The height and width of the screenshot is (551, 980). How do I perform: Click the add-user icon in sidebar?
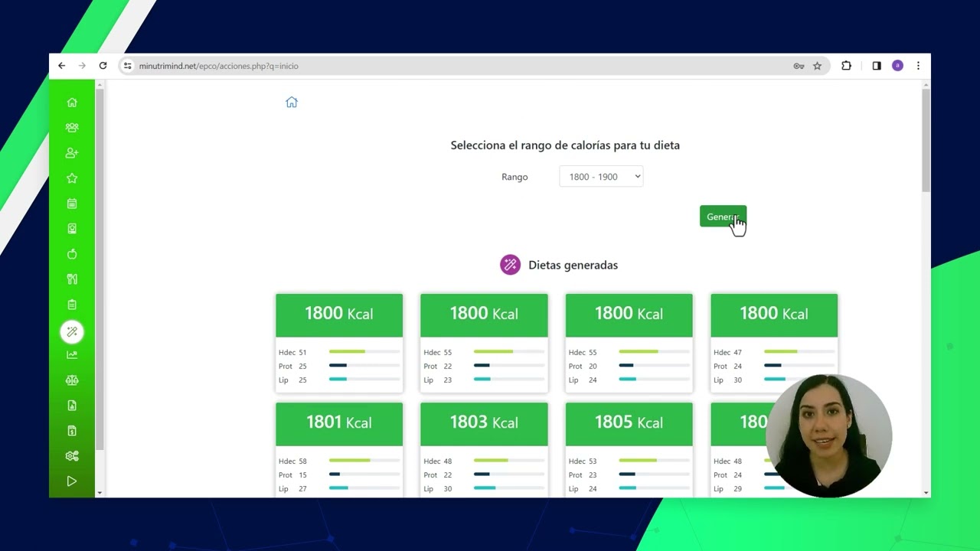point(72,153)
